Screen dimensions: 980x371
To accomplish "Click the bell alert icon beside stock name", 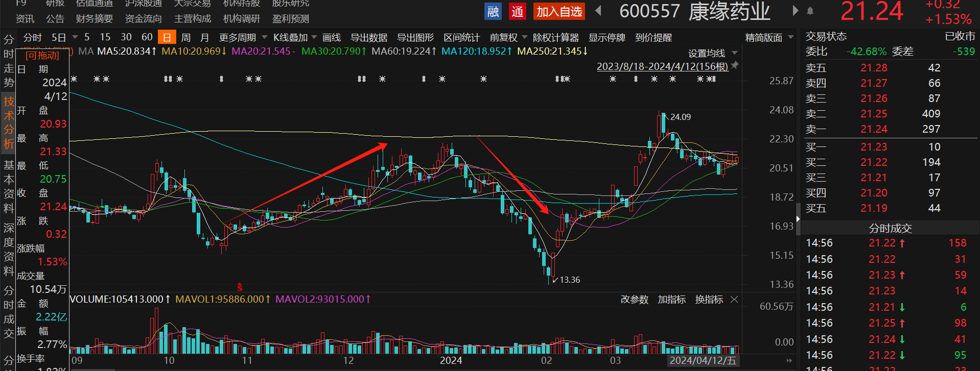I will point(810,11).
